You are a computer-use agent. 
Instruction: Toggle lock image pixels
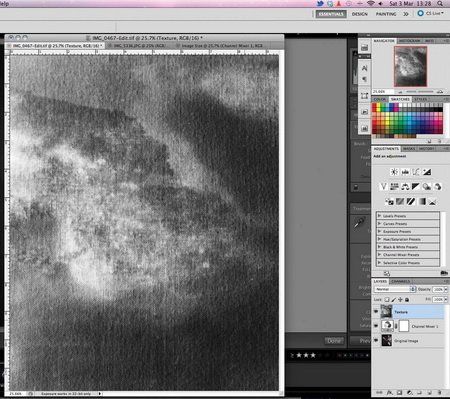click(x=393, y=300)
